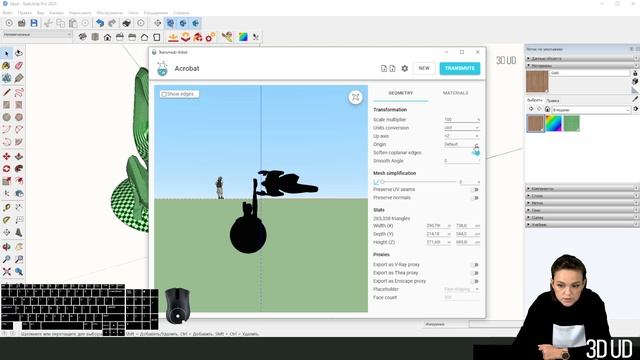Expand the Тени tray panel
640x360 pixels.
(x=582, y=210)
